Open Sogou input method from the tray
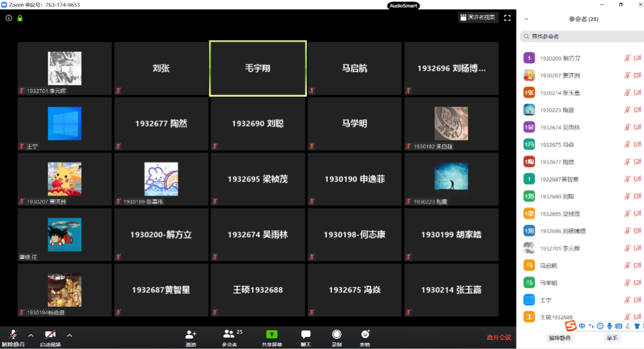 click(571, 326)
